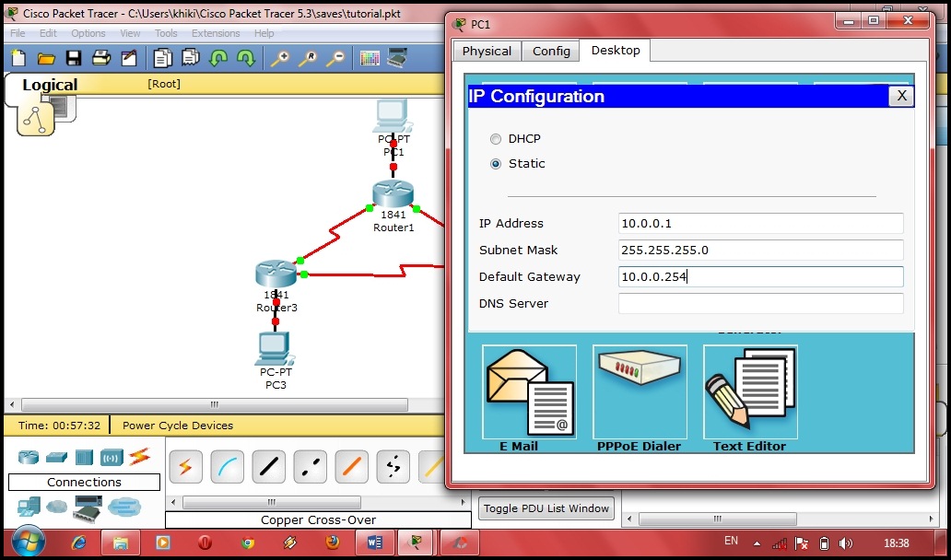Click the logical workspace navigation icon
Screen dimensions: 951x560
click(x=36, y=118)
